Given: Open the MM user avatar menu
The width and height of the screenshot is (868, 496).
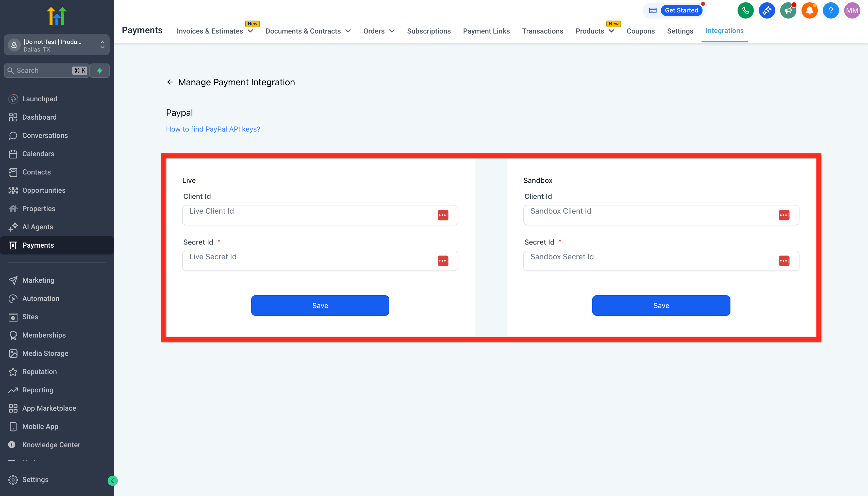Looking at the screenshot, I should 852,10.
